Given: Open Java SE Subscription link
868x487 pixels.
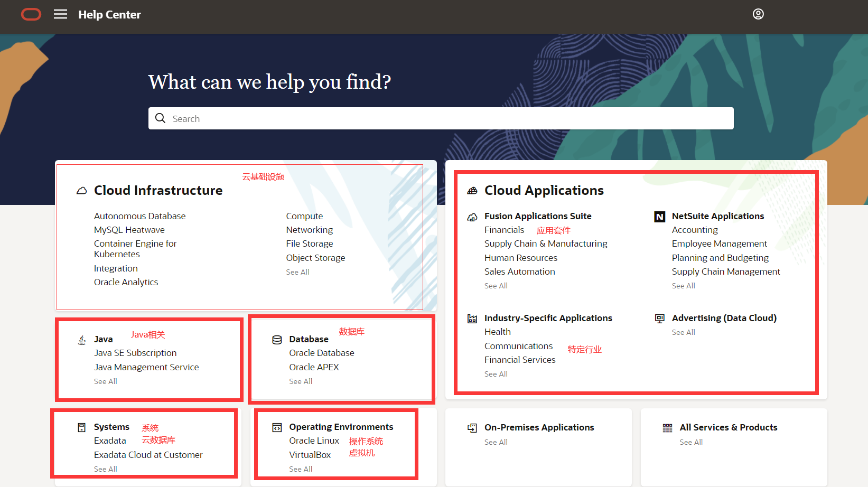Looking at the screenshot, I should [x=135, y=353].
